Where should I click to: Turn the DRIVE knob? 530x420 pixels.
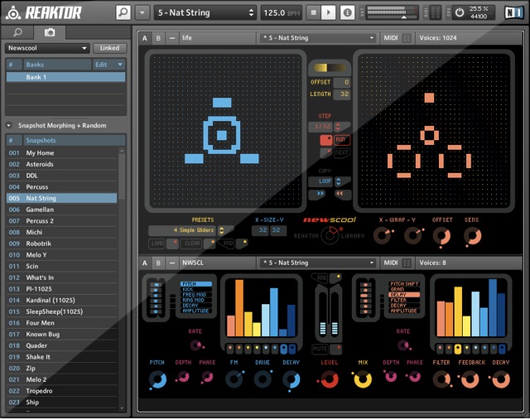click(263, 379)
